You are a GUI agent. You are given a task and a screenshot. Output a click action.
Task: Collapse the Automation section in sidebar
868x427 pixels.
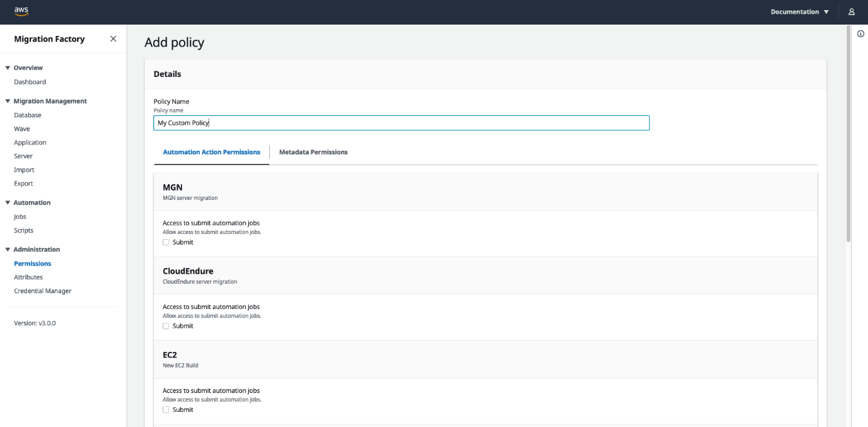tap(7, 202)
